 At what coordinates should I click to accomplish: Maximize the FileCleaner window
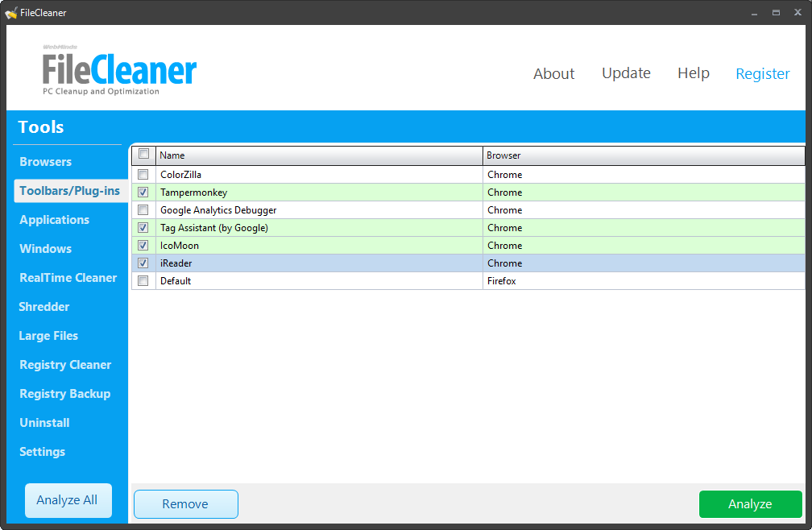[x=776, y=12]
